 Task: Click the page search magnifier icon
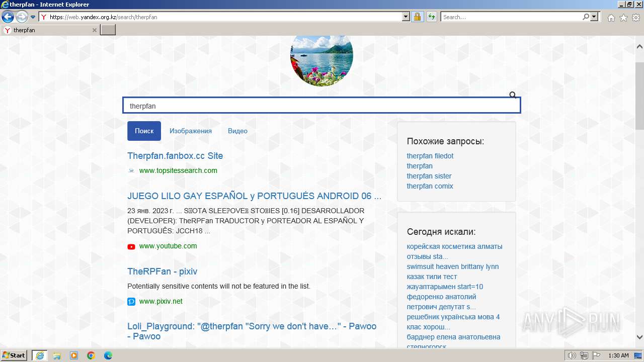[x=513, y=95]
